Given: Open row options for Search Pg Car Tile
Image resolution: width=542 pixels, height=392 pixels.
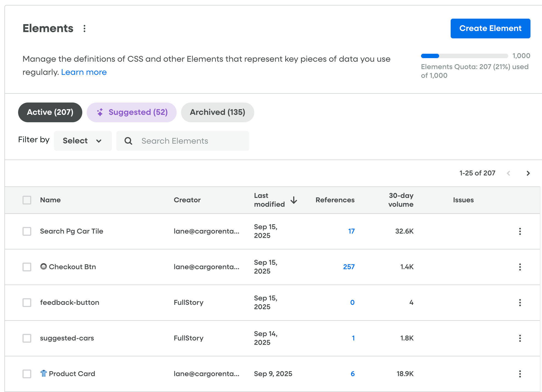Looking at the screenshot, I should click(520, 231).
